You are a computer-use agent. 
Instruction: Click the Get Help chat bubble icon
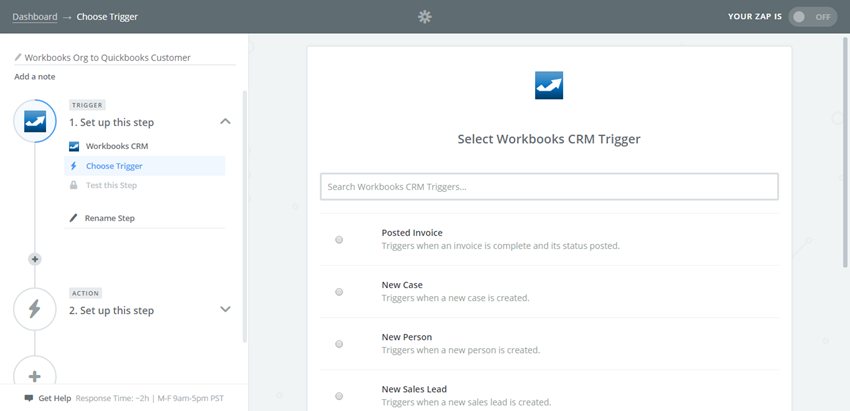click(x=29, y=398)
